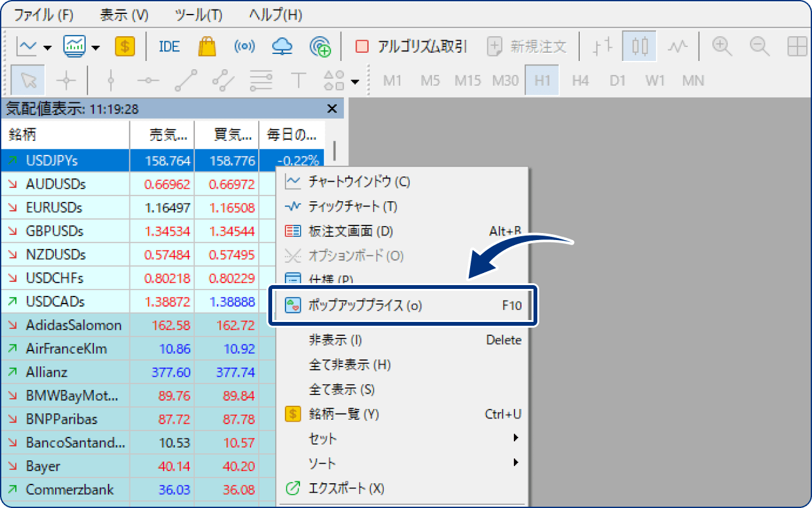Select the USDCADs row in Market Watch

63,301
